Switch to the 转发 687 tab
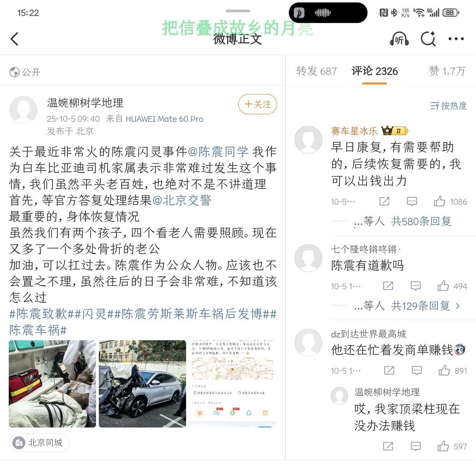 click(x=316, y=71)
